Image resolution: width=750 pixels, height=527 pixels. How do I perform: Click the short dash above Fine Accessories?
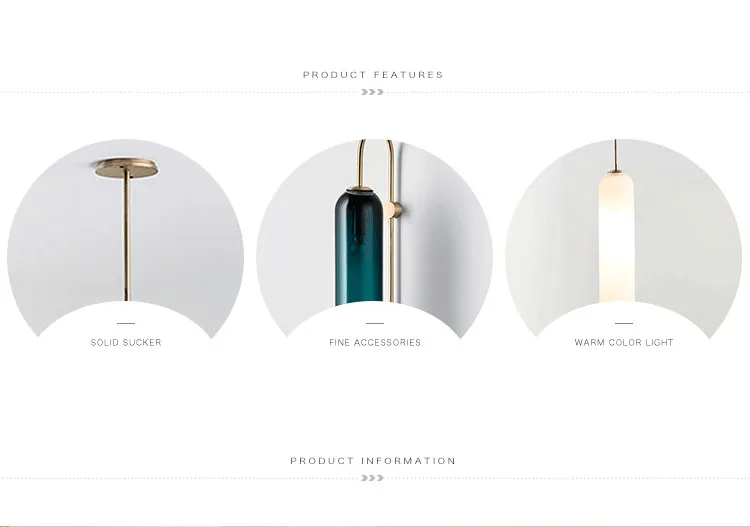375,324
